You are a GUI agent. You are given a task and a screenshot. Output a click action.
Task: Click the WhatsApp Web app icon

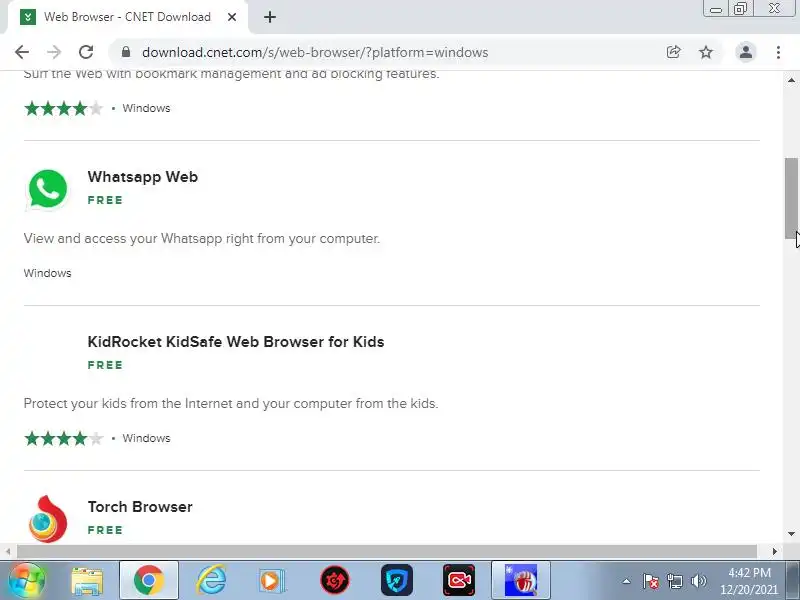[x=47, y=189]
